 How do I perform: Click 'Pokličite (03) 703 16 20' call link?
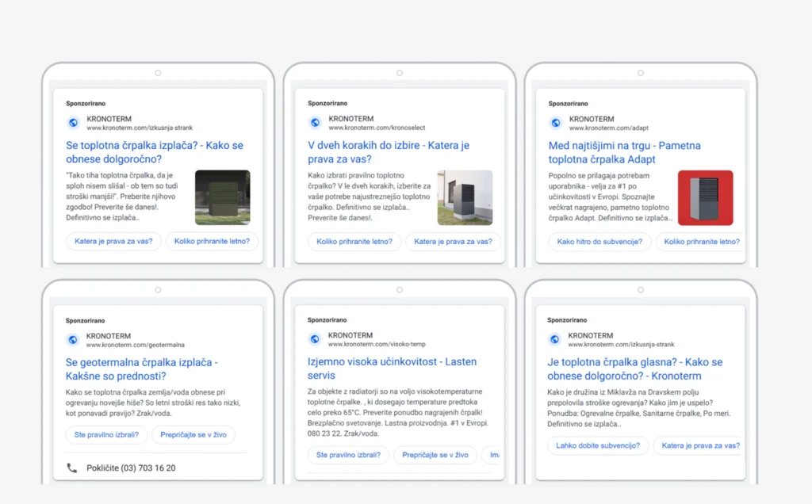(131, 468)
